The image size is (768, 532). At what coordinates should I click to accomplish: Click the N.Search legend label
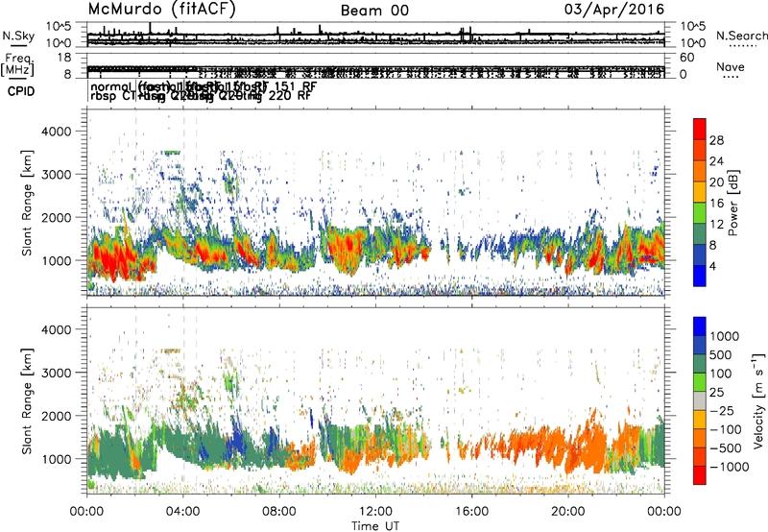pos(741,36)
